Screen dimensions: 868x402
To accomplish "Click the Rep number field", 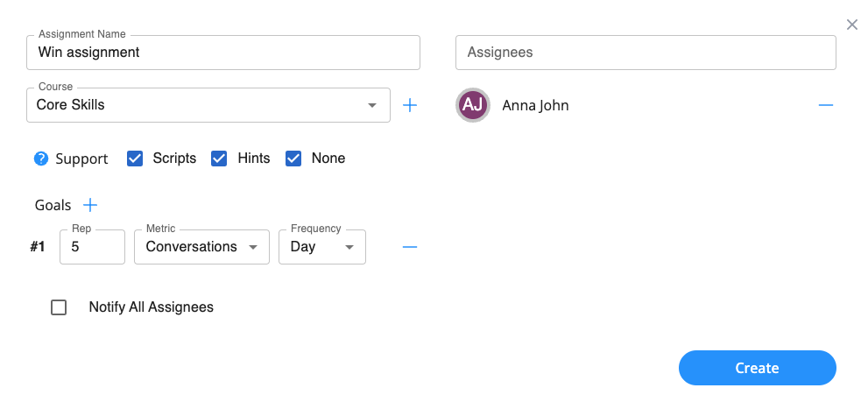I will 92,247.
